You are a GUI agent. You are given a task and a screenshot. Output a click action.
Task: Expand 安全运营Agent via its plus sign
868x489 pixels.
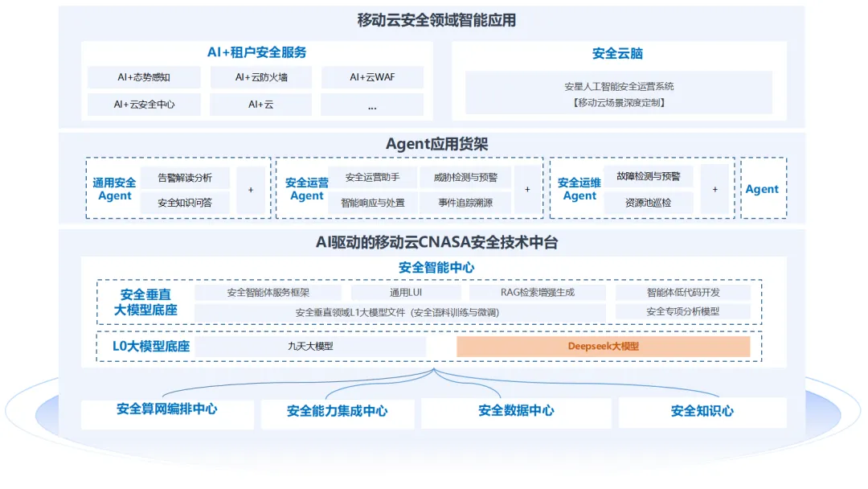coord(526,190)
